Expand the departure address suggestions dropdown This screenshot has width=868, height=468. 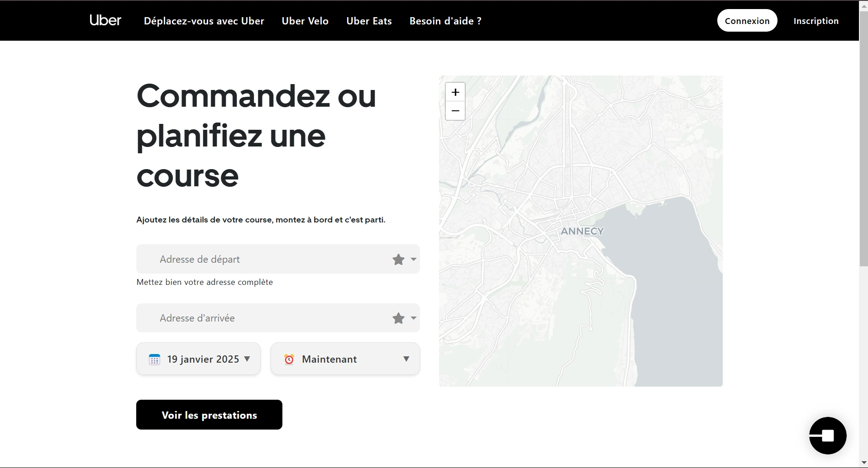point(413,259)
